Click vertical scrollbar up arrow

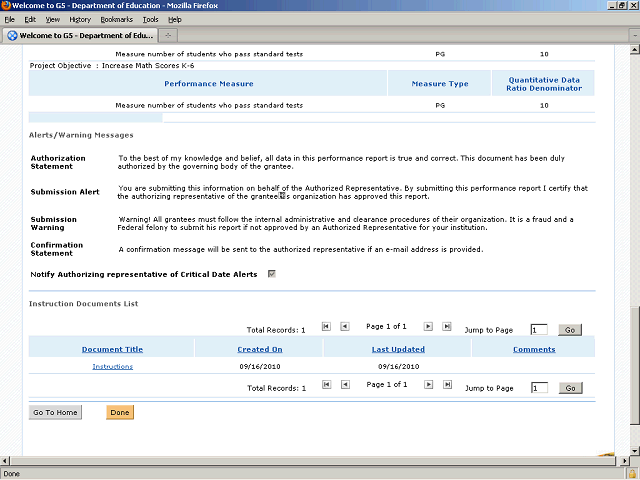click(635, 50)
